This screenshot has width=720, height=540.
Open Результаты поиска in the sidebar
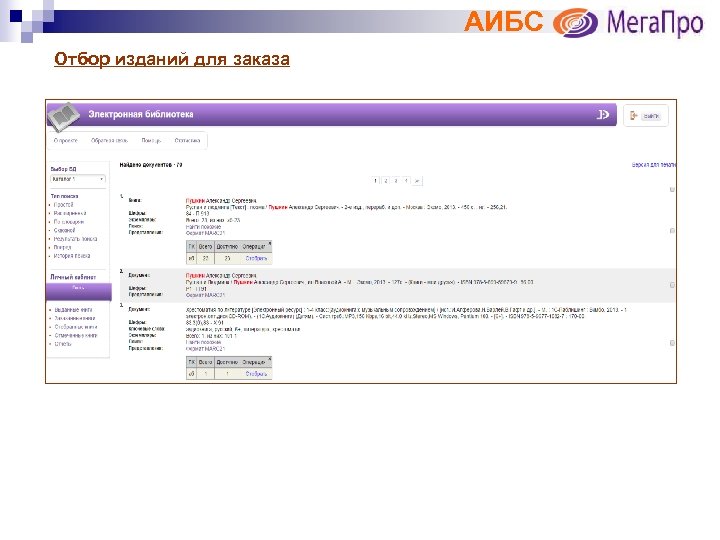pos(75,239)
